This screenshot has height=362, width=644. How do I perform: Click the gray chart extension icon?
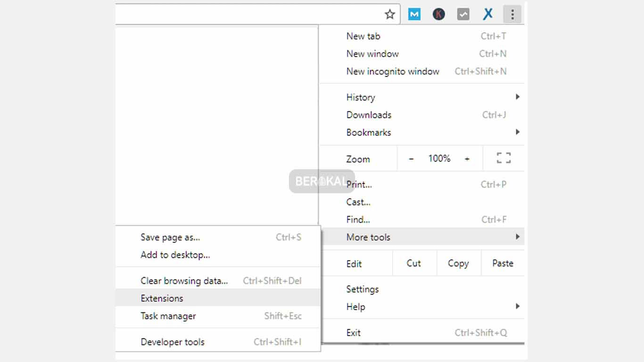[463, 15]
